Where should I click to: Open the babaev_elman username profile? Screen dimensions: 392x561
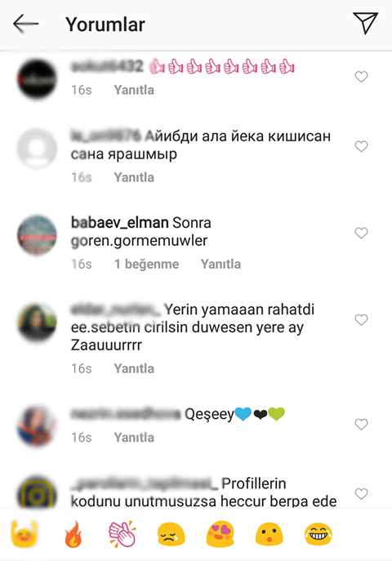point(120,223)
